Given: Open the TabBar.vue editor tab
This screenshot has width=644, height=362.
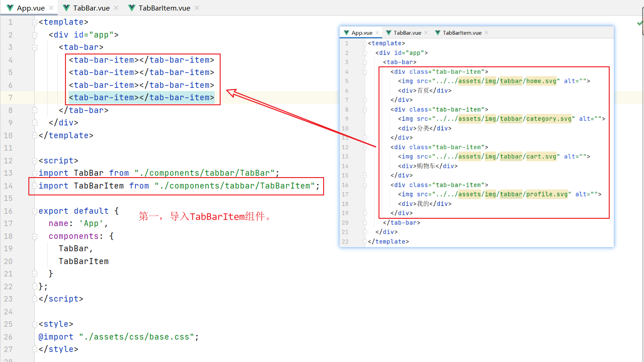Looking at the screenshot, I should [x=91, y=8].
